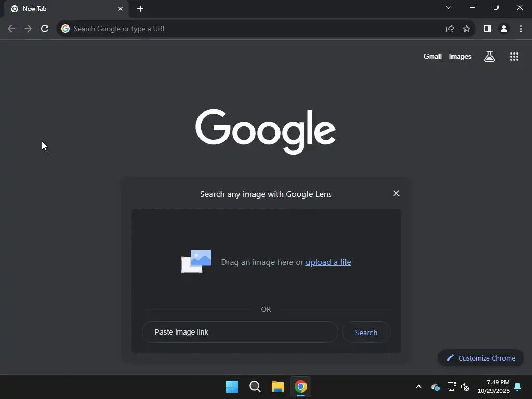The width and height of the screenshot is (532, 399).
Task: Show hidden system tray icons
Action: (419, 387)
